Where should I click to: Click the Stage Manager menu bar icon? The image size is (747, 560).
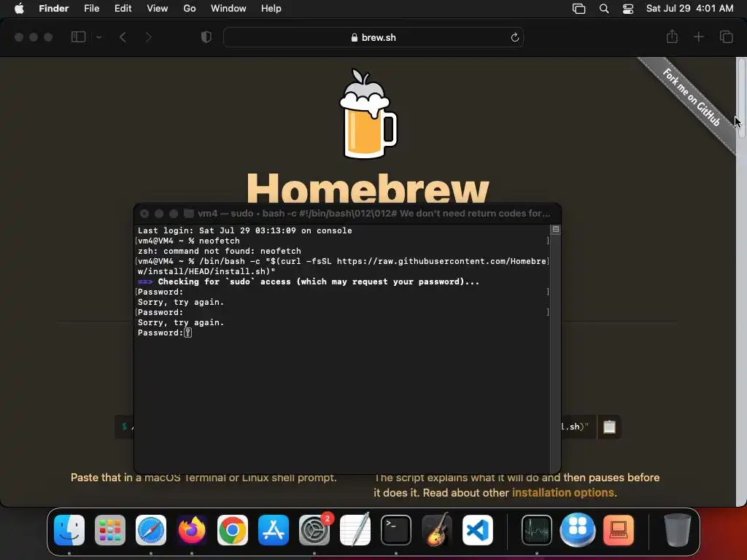578,9
